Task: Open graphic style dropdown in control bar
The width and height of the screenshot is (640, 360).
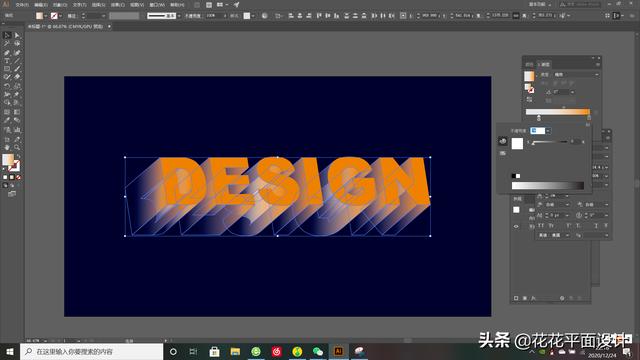Action: tap(253, 16)
